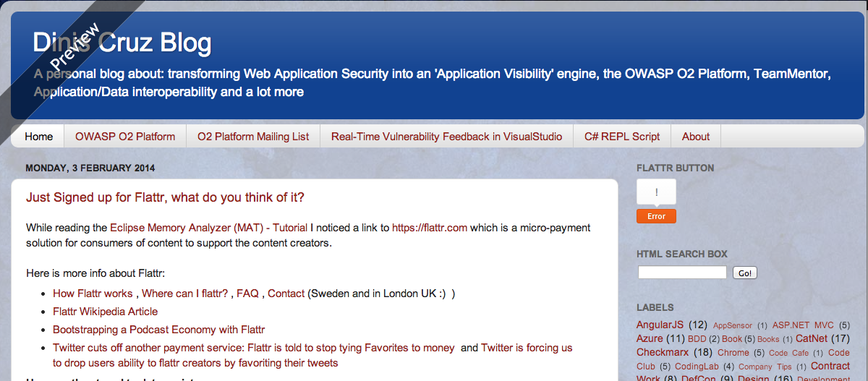The image size is (868, 381).
Task: Click the orange Error Flattr button
Action: [x=656, y=216]
